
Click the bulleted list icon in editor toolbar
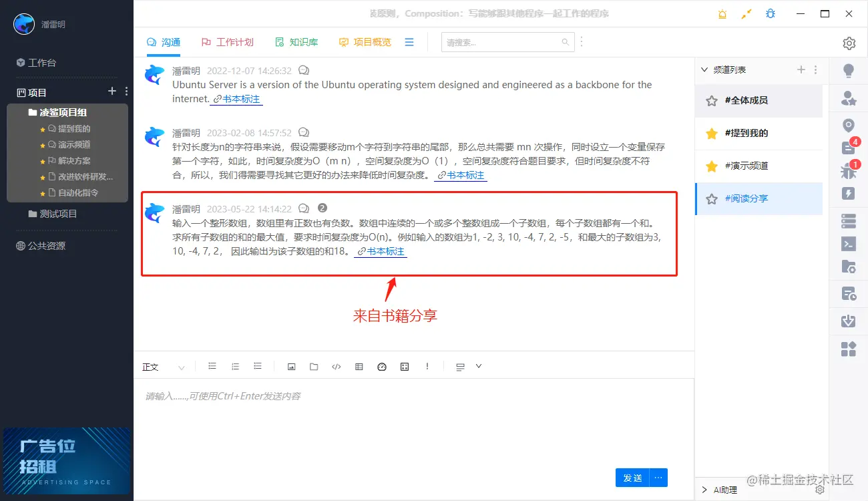(x=212, y=366)
